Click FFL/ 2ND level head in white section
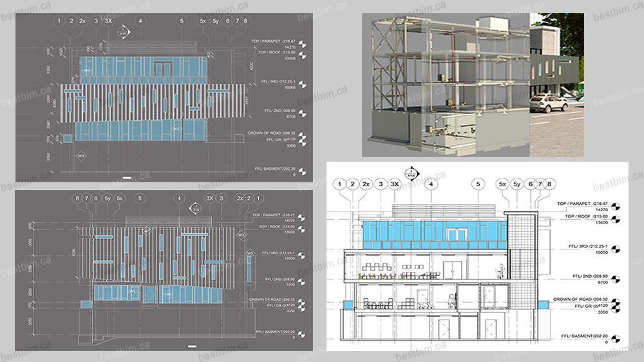This screenshot has height=362, width=644. (615, 279)
